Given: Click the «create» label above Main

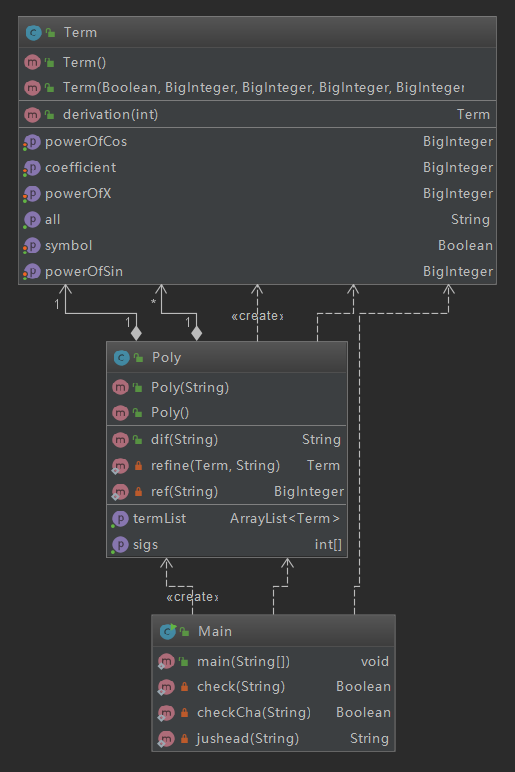Looking at the screenshot, I should (193, 597).
